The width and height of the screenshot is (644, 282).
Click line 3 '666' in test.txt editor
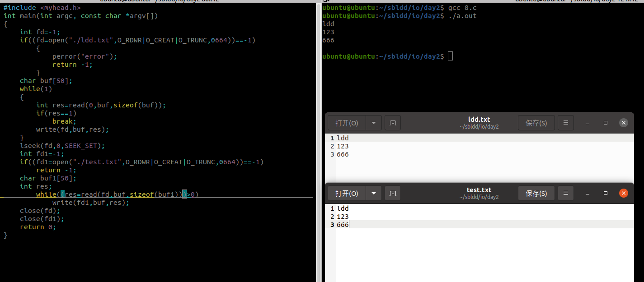(x=343, y=225)
